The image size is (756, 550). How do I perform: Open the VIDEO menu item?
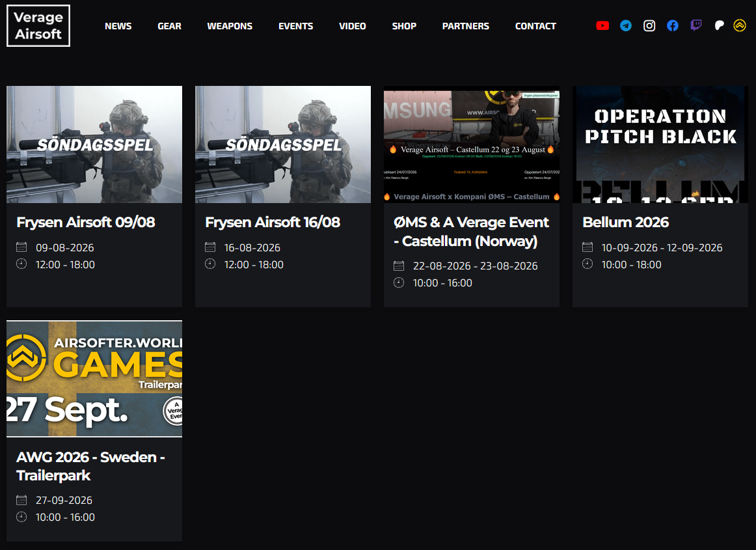pyautogui.click(x=353, y=26)
